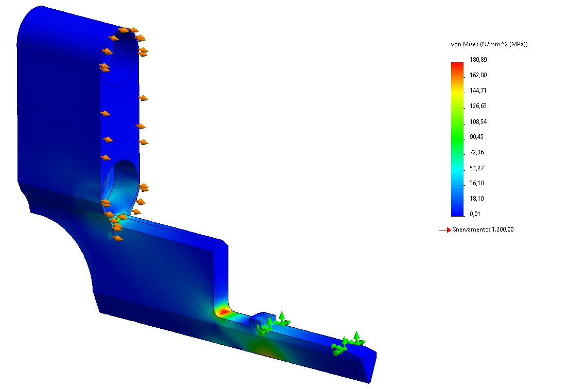Click the Snervamento: 1.200,00 yield label
Image resolution: width=588 pixels, height=389 pixels.
[x=483, y=230]
